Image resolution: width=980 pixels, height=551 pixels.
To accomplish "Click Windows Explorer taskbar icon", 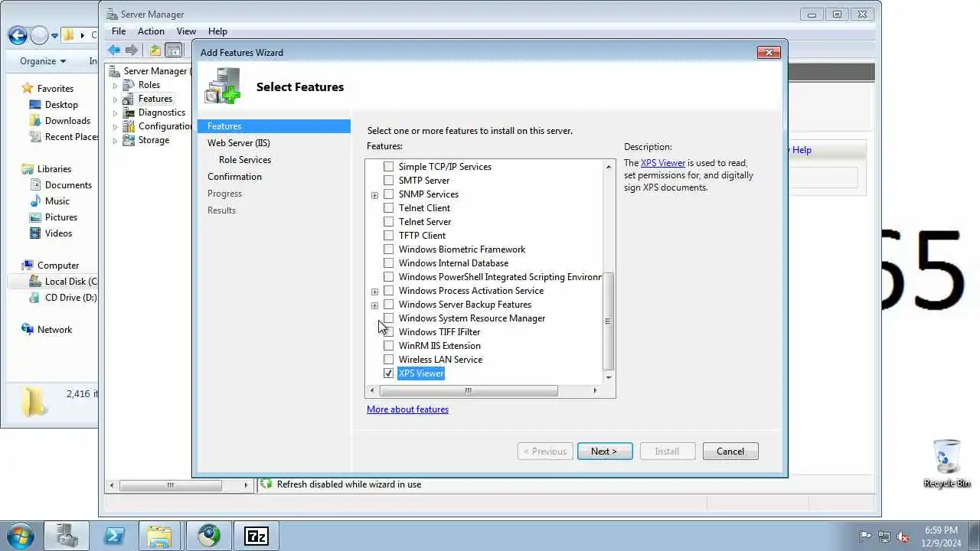I will (159, 536).
